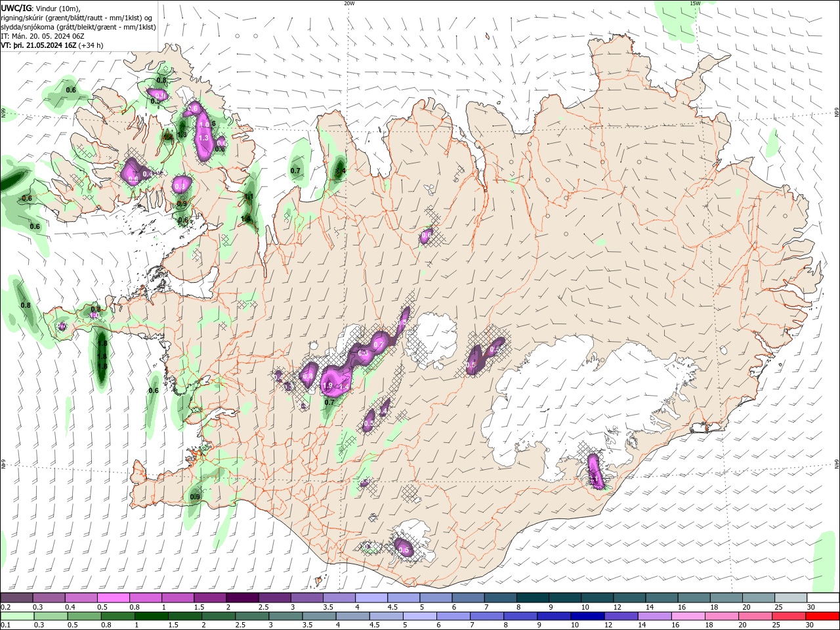The width and height of the screenshot is (840, 630).
Task: Pick the white snow swatch above 30
Action: [822, 598]
